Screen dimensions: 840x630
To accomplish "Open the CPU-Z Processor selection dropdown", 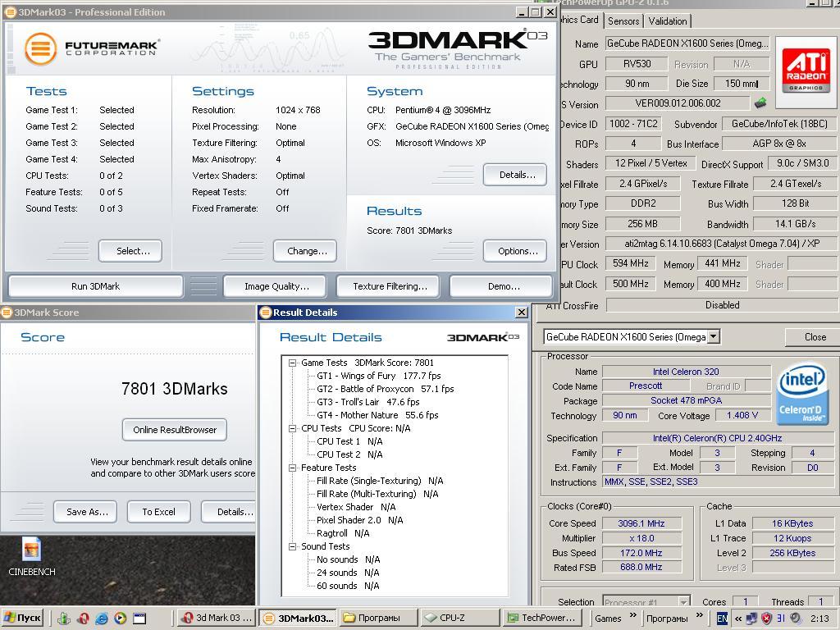I will (683, 602).
